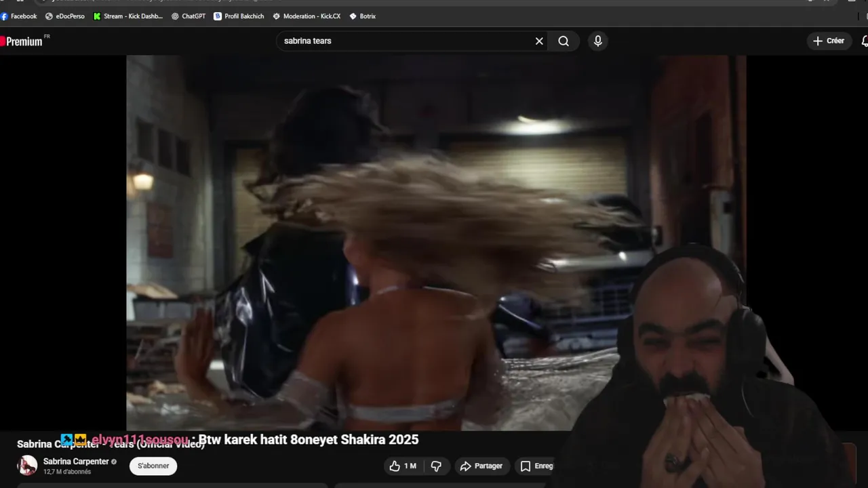
Task: Click the S'abonner button
Action: [x=153, y=466]
